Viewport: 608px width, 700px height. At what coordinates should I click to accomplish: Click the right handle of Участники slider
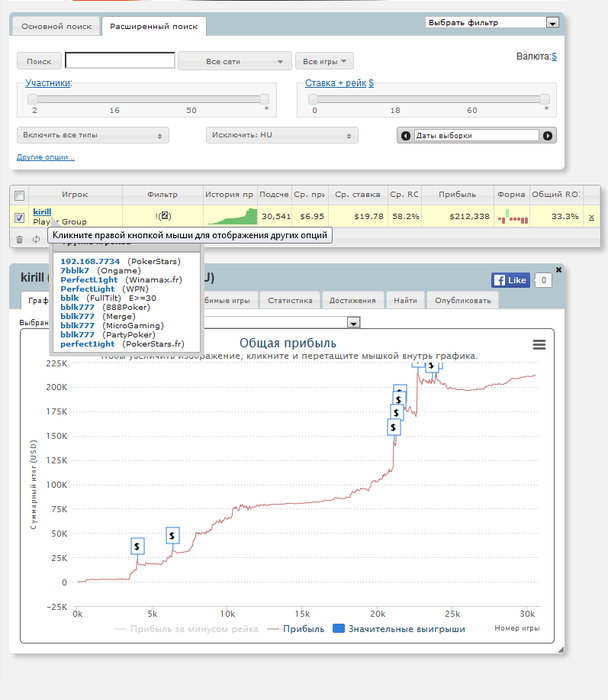(x=264, y=99)
